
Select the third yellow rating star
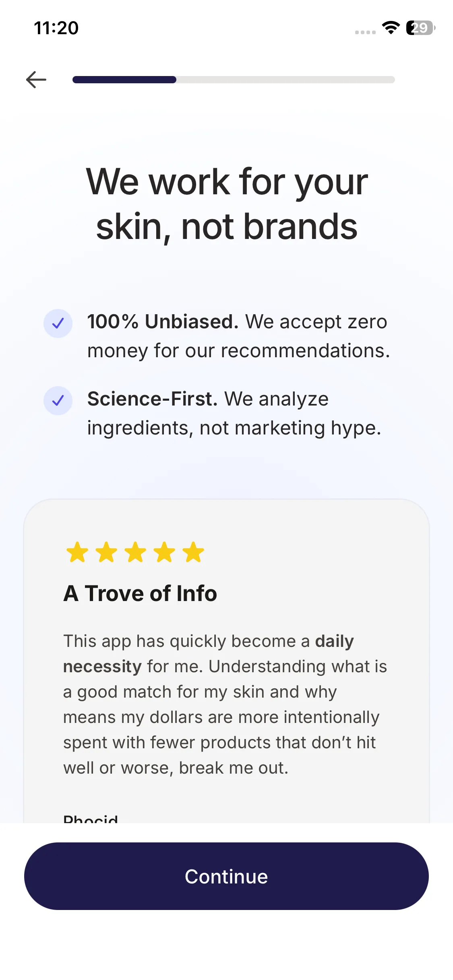(x=135, y=552)
